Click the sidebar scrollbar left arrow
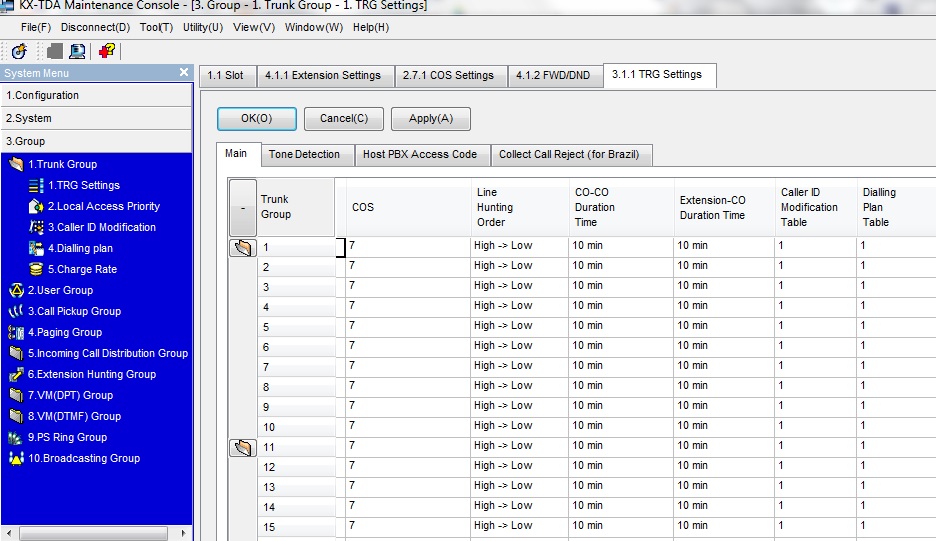Screen dimensions: 936x541 pyautogui.click(x=8, y=533)
